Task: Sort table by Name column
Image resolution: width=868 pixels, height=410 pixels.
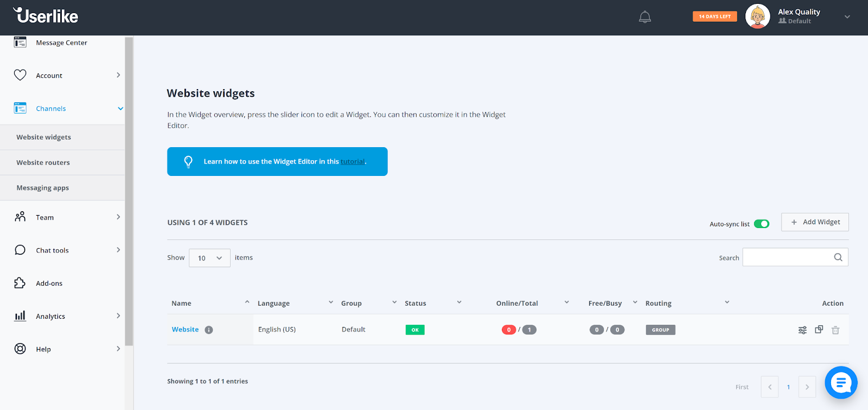Action: point(182,303)
